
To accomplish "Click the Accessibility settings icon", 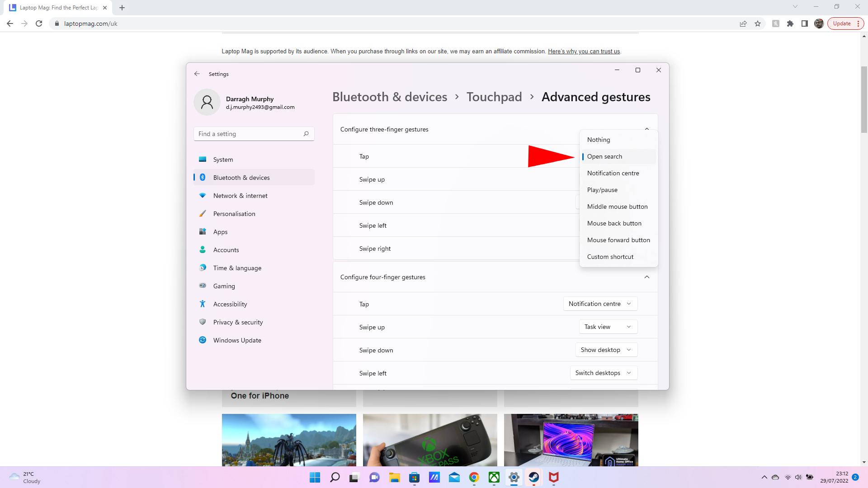I will pos(203,304).
